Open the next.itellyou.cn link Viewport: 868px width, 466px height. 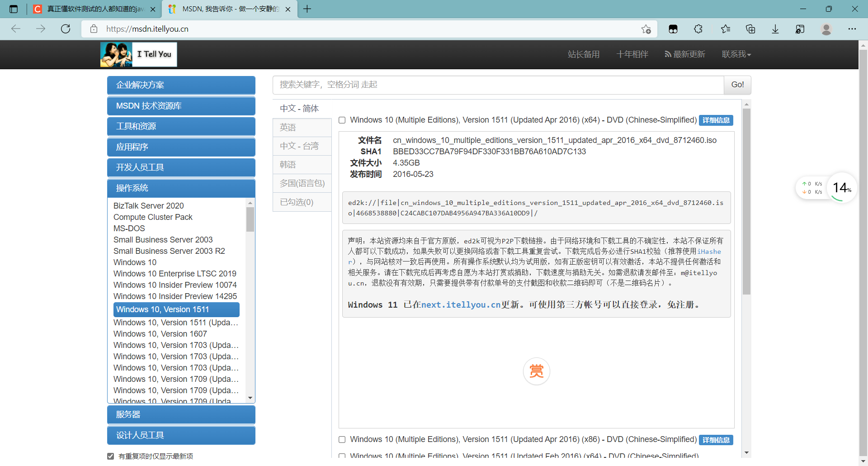[461, 305]
